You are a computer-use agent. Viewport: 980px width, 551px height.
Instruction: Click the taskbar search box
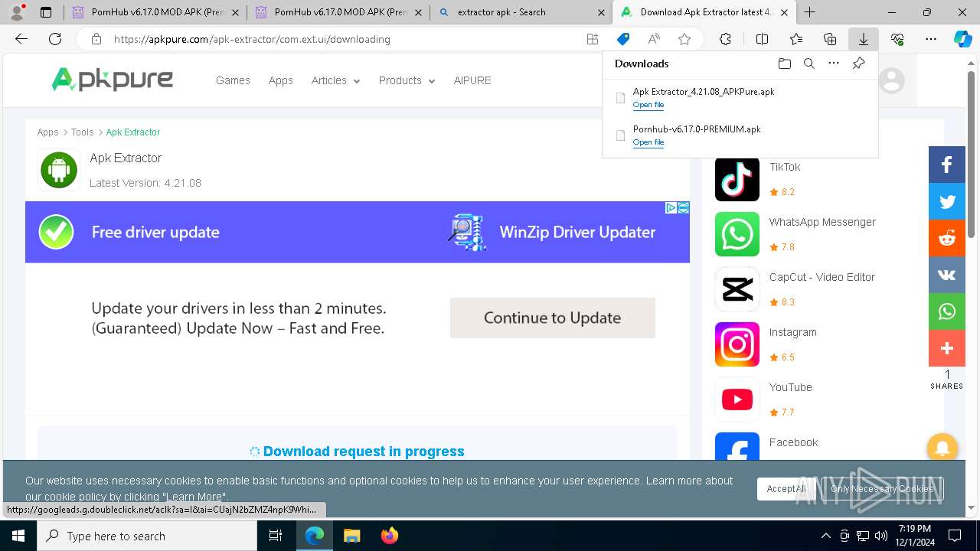click(x=147, y=536)
